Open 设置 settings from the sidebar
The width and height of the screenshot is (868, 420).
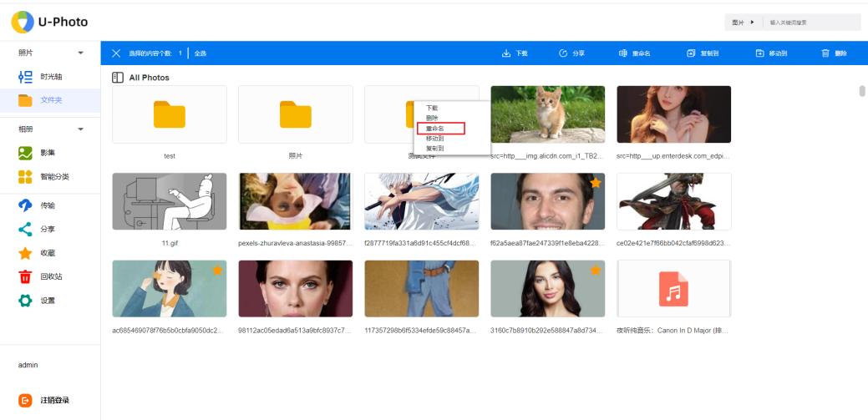[x=47, y=301]
